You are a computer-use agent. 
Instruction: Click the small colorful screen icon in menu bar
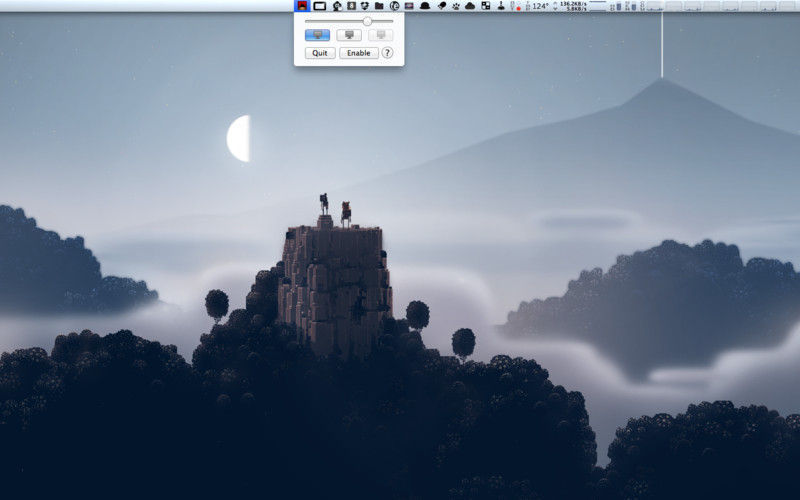click(409, 6)
